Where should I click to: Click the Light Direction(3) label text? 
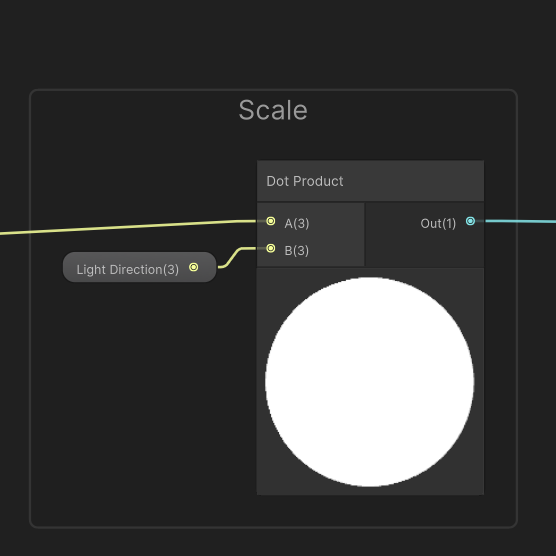pos(128,269)
